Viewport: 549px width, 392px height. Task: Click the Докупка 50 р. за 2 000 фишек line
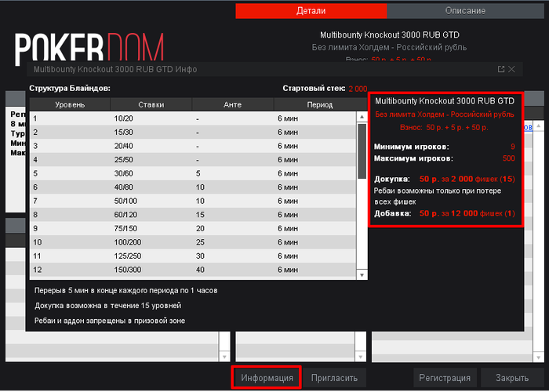pyautogui.click(x=445, y=180)
